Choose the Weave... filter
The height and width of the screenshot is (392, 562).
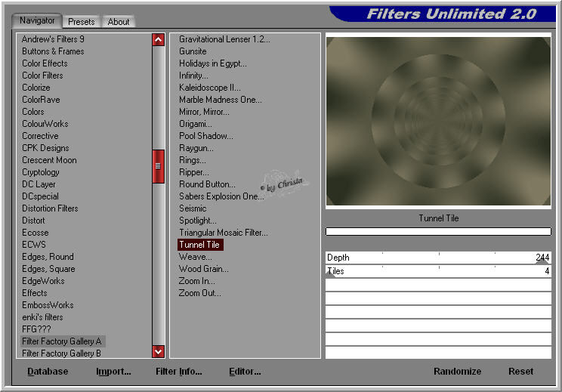196,257
